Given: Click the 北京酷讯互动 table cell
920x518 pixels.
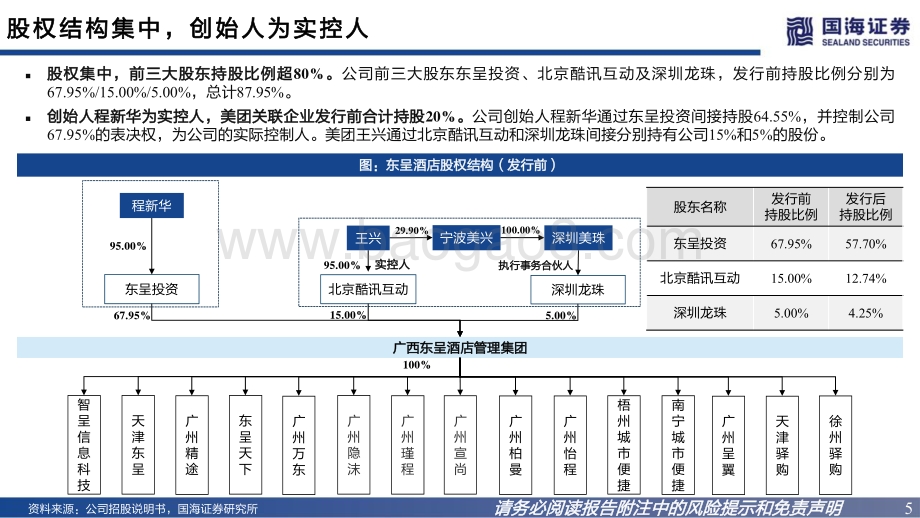Looking at the screenshot, I should [700, 278].
